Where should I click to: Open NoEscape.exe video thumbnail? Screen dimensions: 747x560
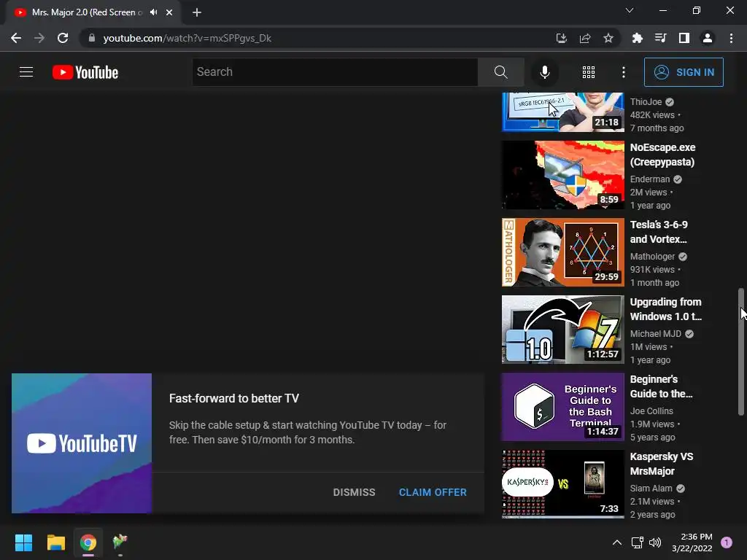pyautogui.click(x=563, y=175)
